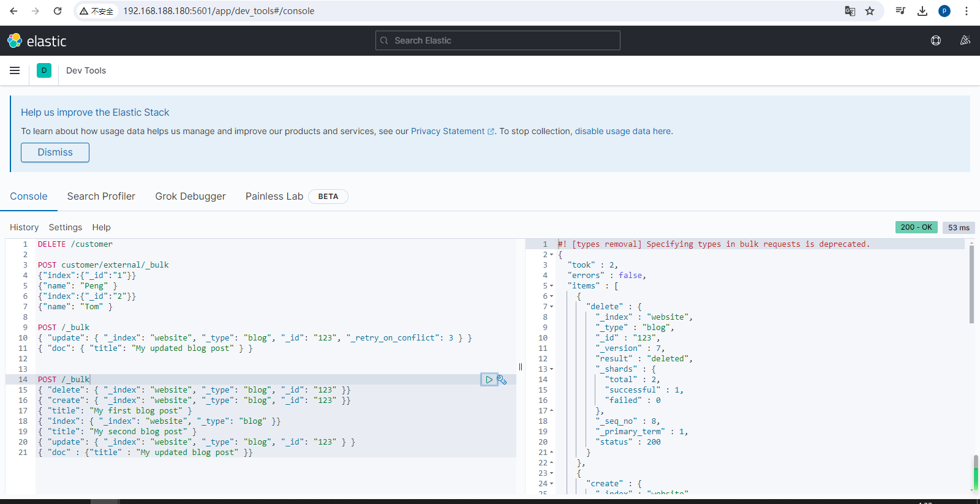
Task: Dismiss the usage data notice
Action: coord(55,152)
